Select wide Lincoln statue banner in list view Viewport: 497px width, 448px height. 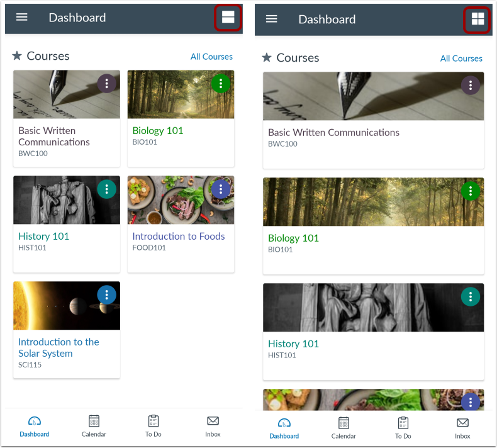374,308
